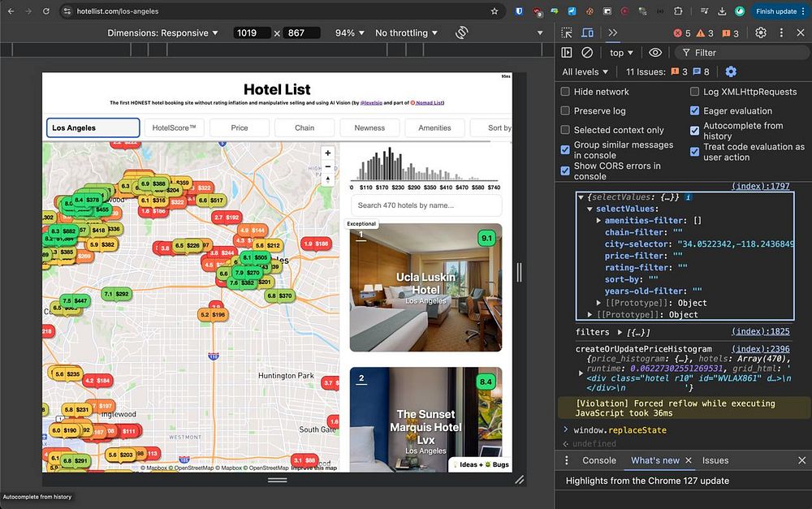
Task: Toggle the device toolbar icon
Action: [x=587, y=32]
